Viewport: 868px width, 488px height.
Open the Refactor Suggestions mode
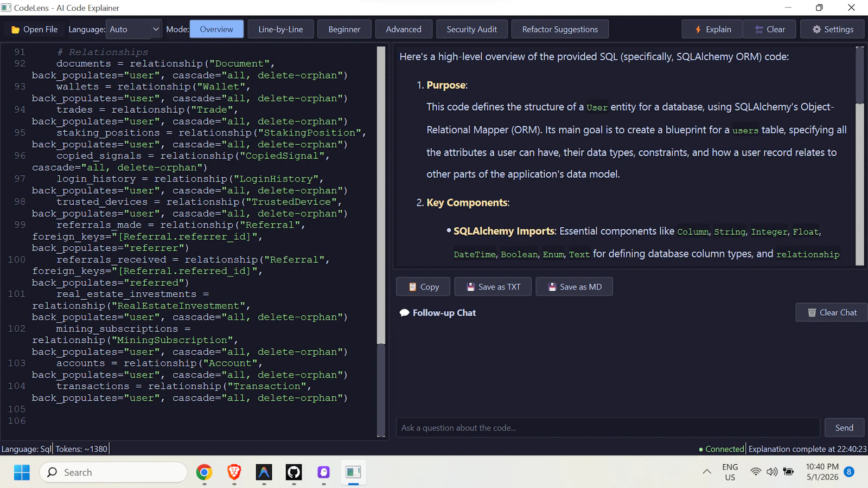[560, 29]
